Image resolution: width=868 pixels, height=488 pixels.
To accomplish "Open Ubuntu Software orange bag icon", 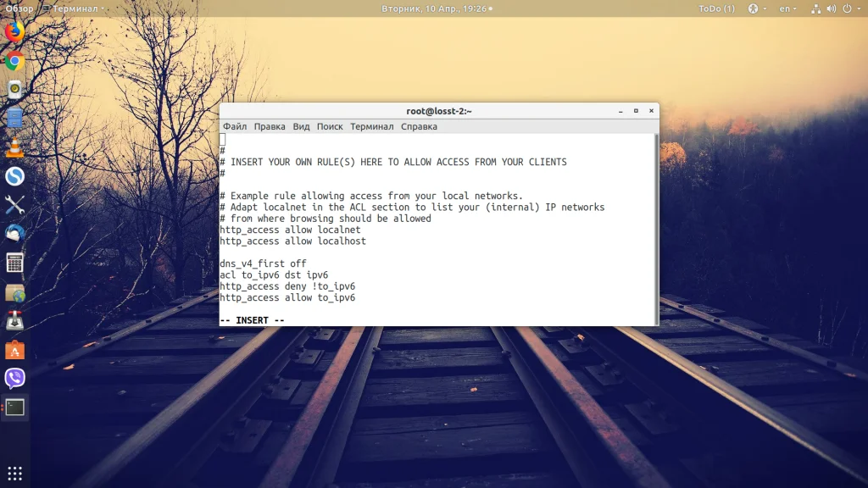I will [x=14, y=350].
